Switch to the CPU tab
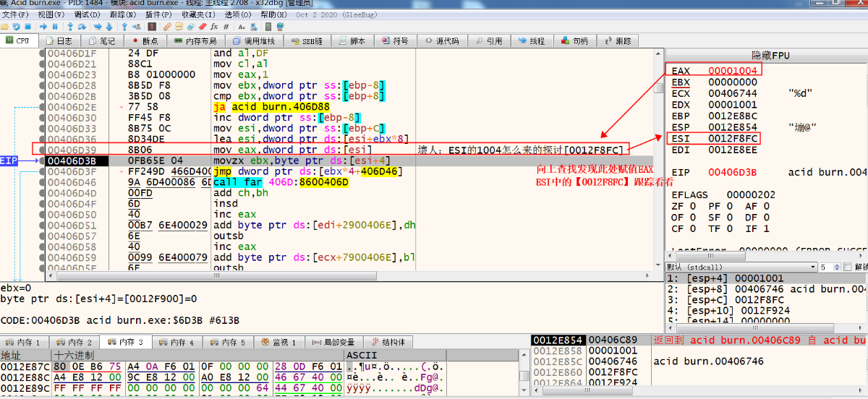 [18, 41]
